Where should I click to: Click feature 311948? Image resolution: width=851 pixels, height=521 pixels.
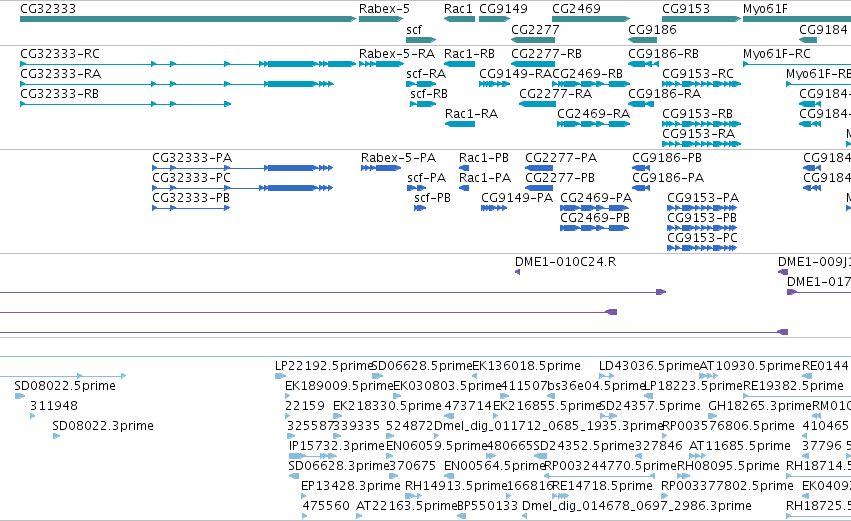[54, 406]
